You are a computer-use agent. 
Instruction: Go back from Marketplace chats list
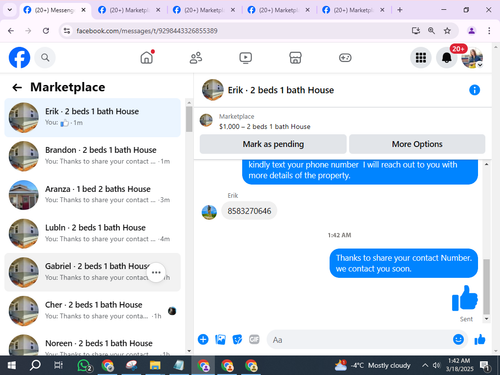[x=17, y=87]
